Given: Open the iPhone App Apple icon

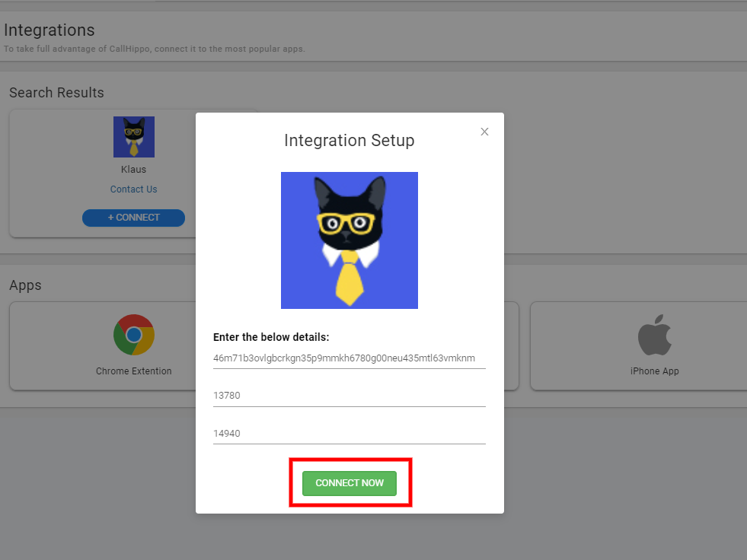Looking at the screenshot, I should [655, 335].
